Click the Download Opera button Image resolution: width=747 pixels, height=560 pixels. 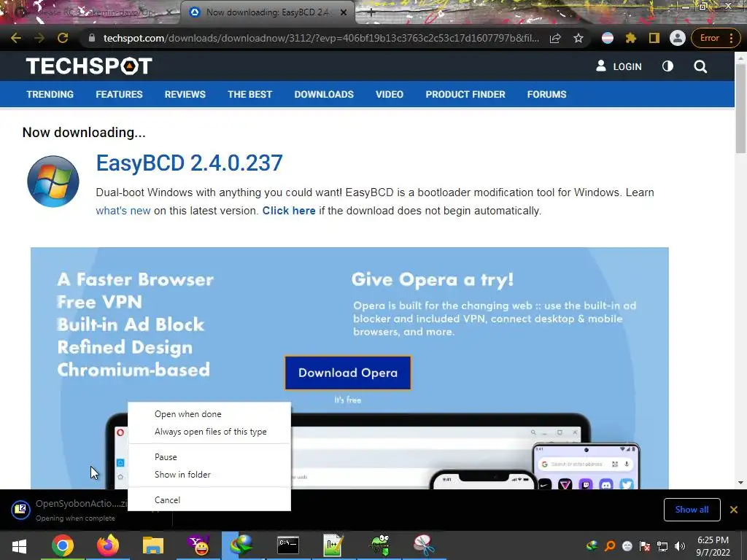[x=348, y=373]
